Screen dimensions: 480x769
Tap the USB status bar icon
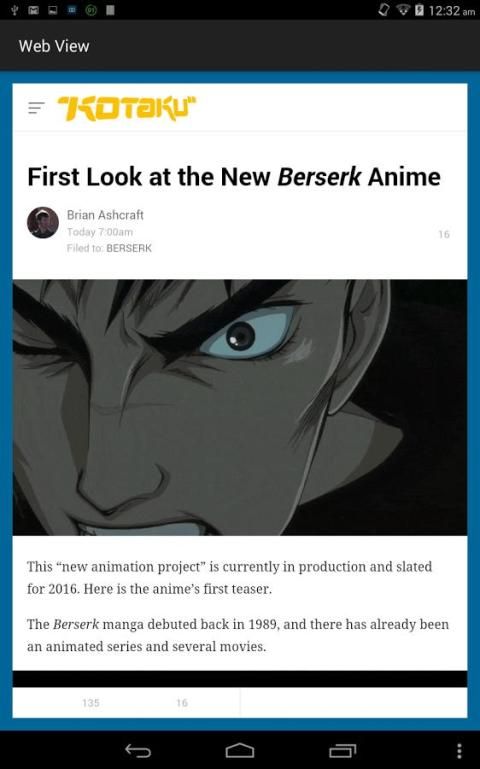14,10
